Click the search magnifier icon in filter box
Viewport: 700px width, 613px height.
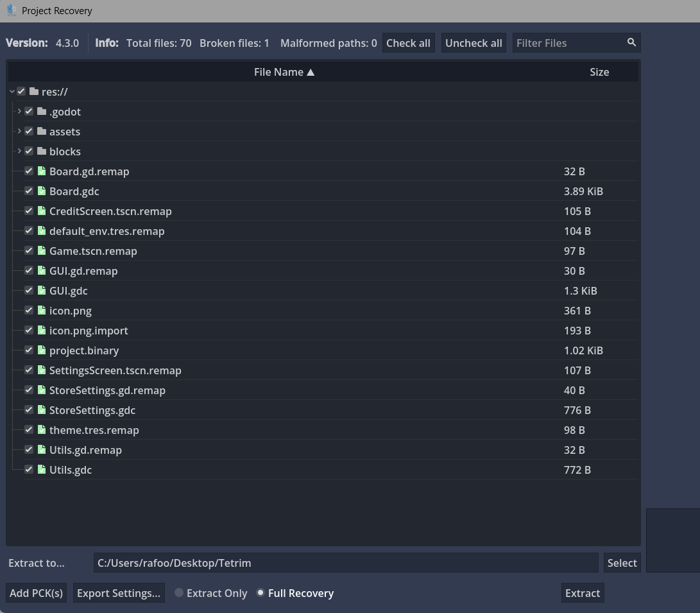631,42
